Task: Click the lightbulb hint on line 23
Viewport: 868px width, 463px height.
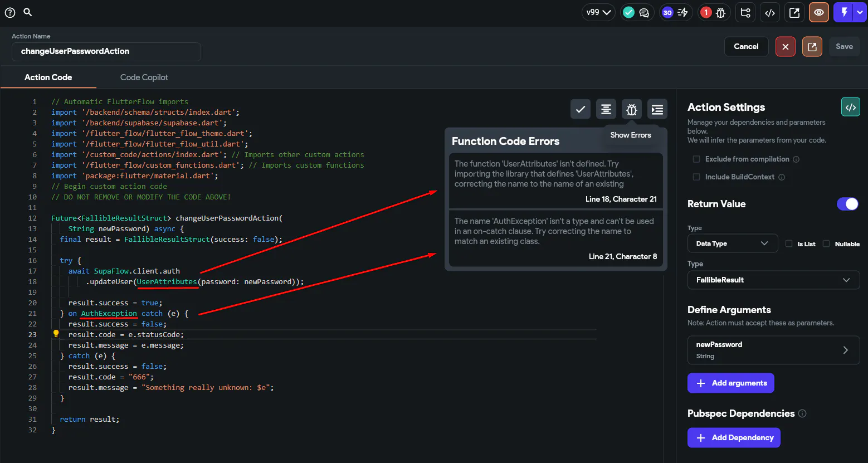Action: (x=56, y=334)
